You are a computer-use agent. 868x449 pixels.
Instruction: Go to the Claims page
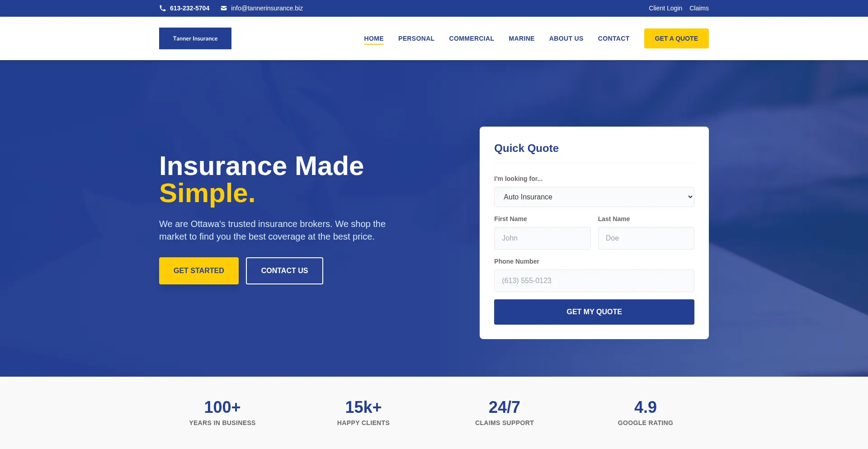(699, 8)
